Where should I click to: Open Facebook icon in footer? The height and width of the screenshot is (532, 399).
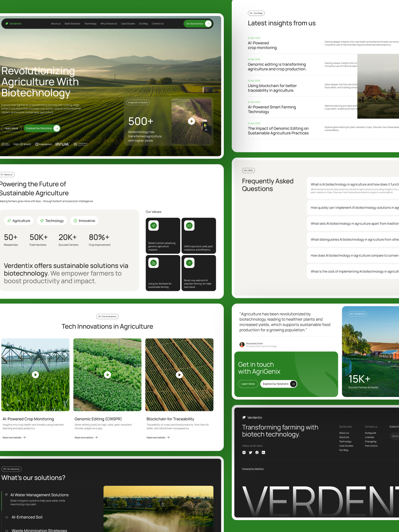click(257, 453)
